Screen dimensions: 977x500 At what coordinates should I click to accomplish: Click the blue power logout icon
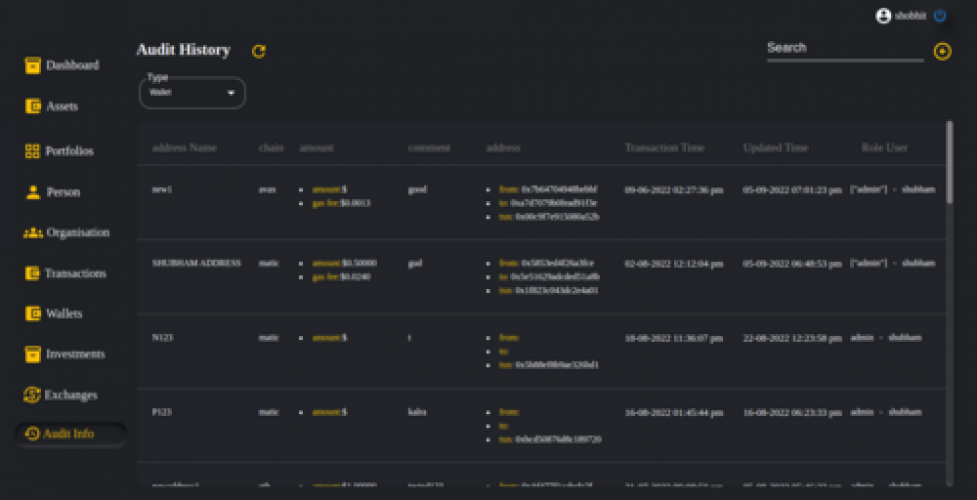(940, 16)
